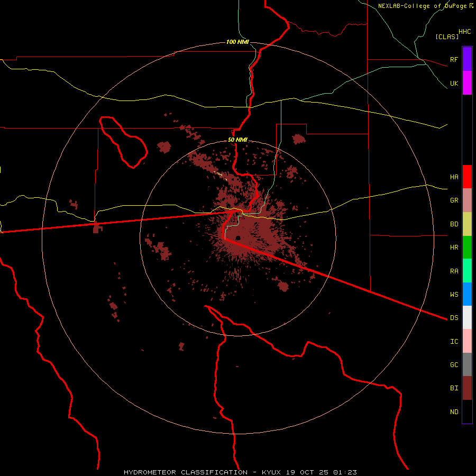Click the HHC product label
Screen dimensions: 476x476
(x=464, y=32)
